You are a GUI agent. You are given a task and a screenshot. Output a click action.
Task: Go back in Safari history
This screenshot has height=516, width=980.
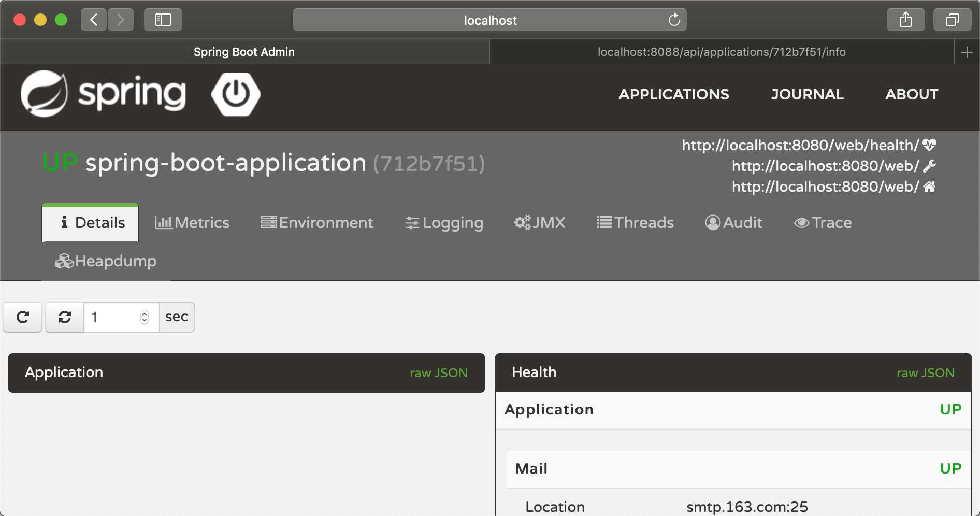pos(94,20)
